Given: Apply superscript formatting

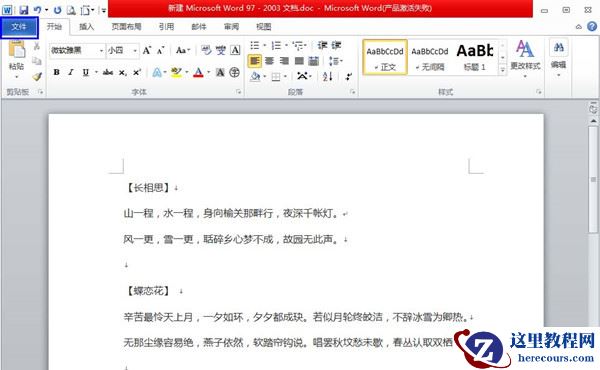Looking at the screenshot, I should coord(137,72).
